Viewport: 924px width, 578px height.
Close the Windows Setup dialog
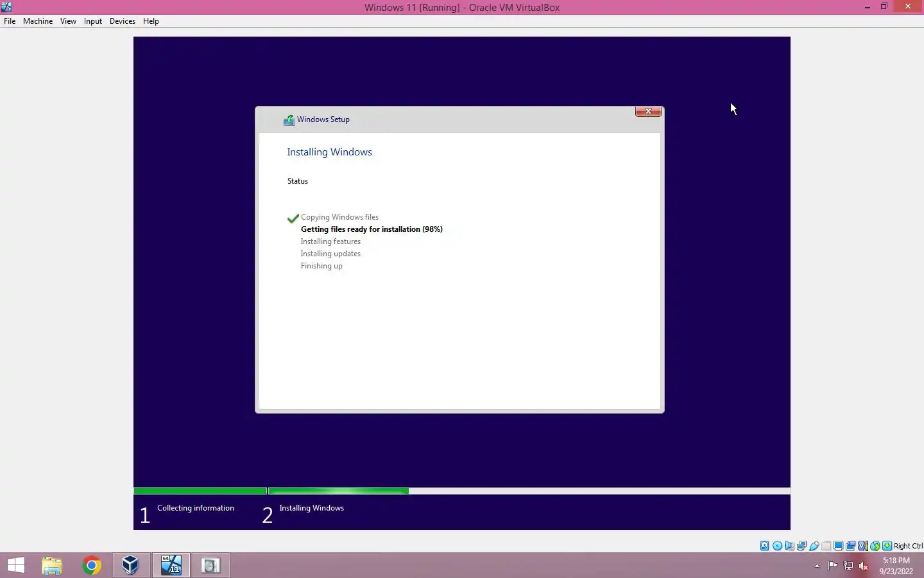point(648,111)
